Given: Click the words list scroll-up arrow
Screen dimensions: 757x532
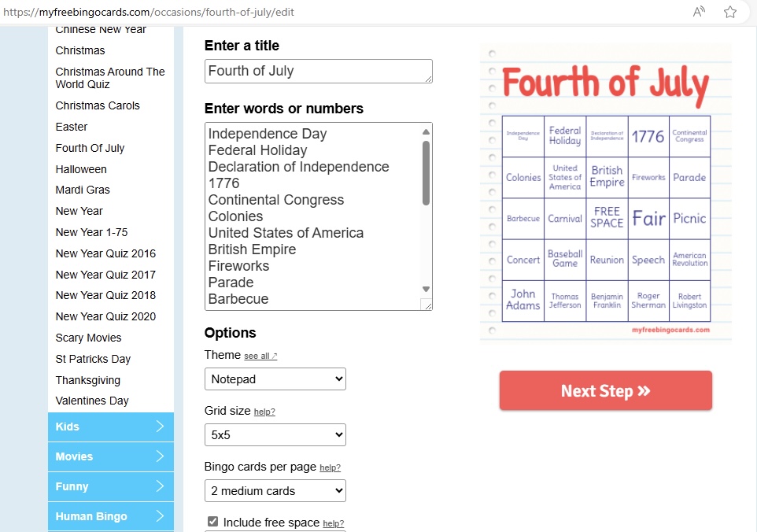Looking at the screenshot, I should click(x=426, y=131).
